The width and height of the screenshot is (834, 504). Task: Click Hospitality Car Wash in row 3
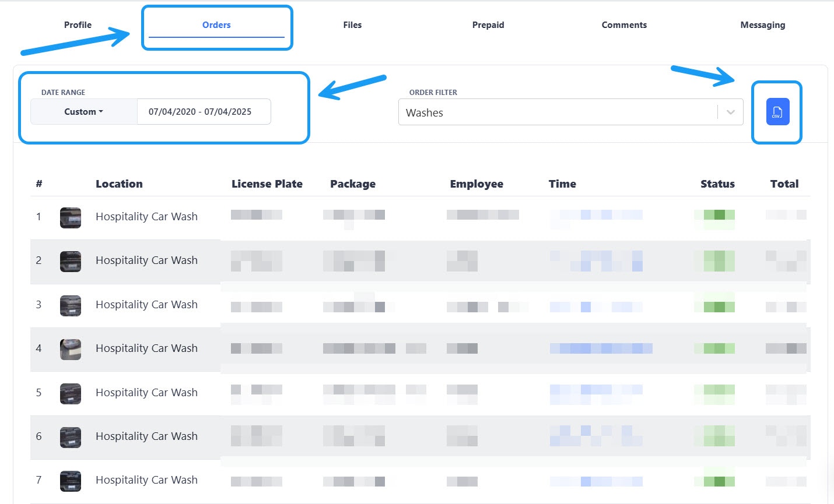click(x=146, y=305)
